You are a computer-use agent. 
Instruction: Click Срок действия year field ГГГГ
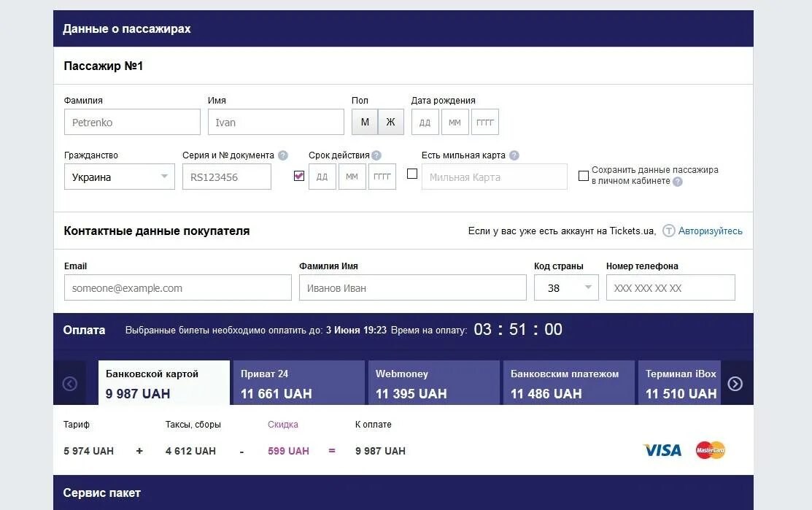382,177
